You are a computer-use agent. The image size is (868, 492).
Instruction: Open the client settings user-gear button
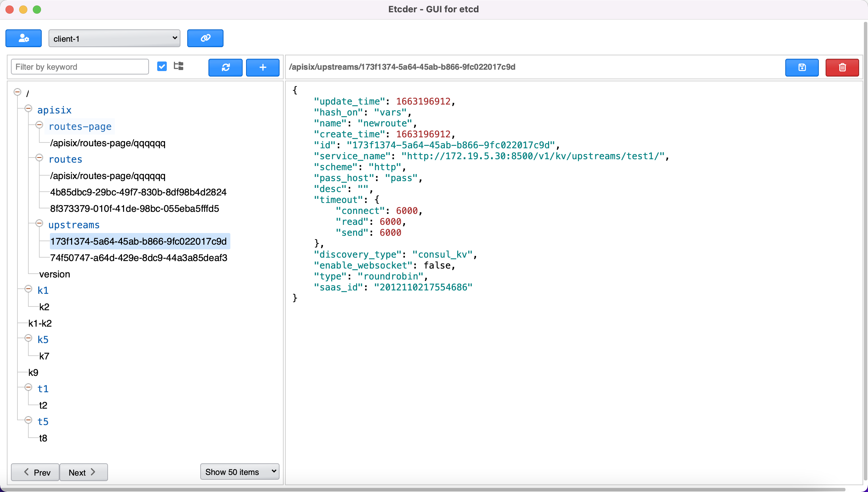tap(24, 38)
